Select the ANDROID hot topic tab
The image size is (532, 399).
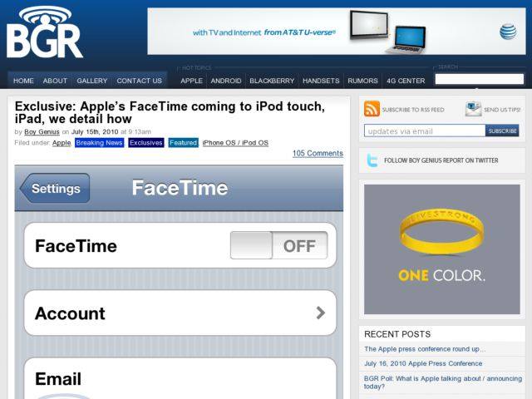point(226,81)
